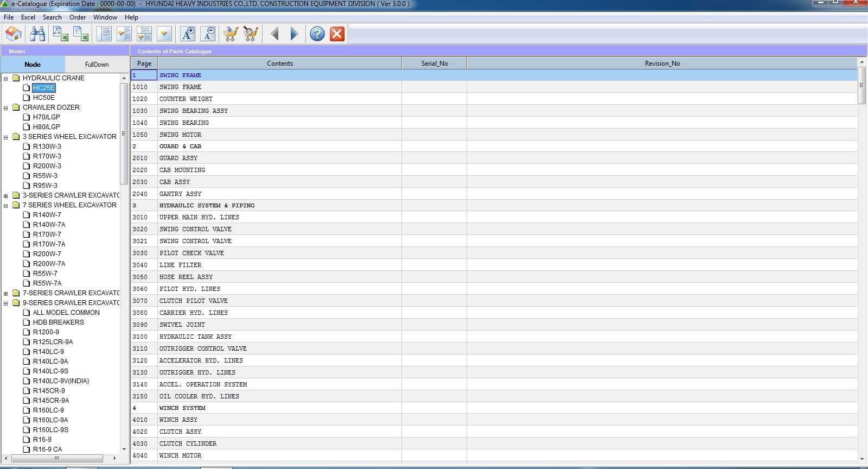The height and width of the screenshot is (469, 868).
Task: Select the picture-beside-text layout icon
Action: coord(124,34)
